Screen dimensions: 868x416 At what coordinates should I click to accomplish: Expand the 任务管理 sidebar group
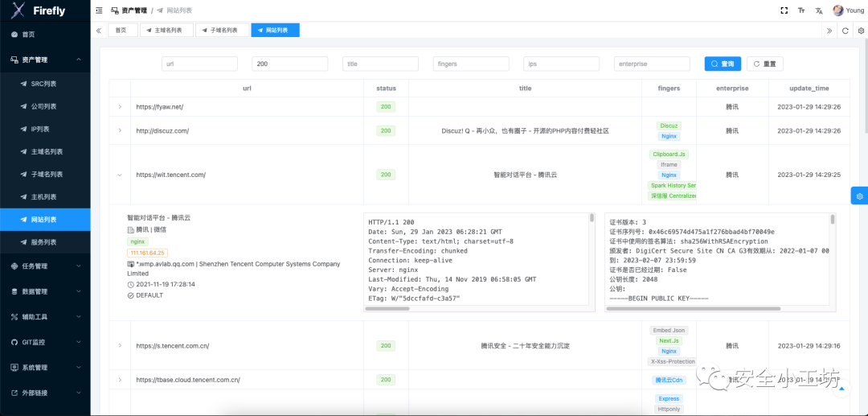click(45, 266)
